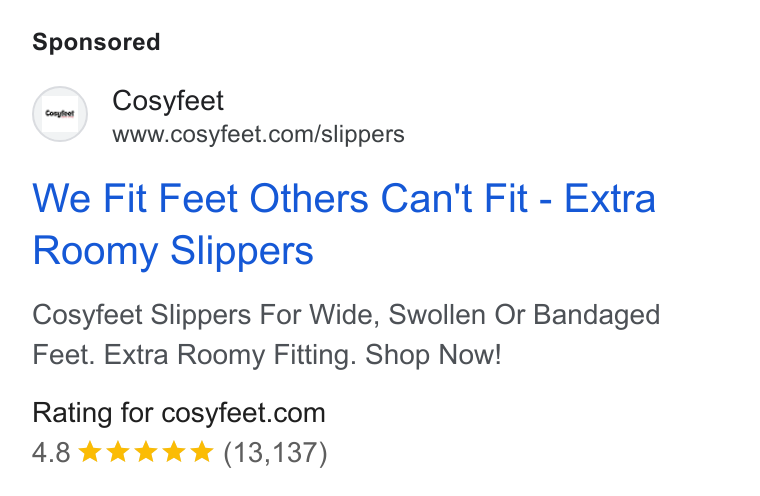
Task: Click the 'Shop Now!' text in description
Action: 433,354
